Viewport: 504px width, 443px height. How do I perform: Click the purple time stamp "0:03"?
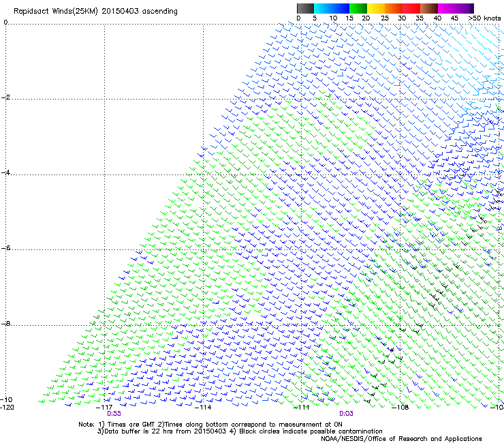(346, 414)
